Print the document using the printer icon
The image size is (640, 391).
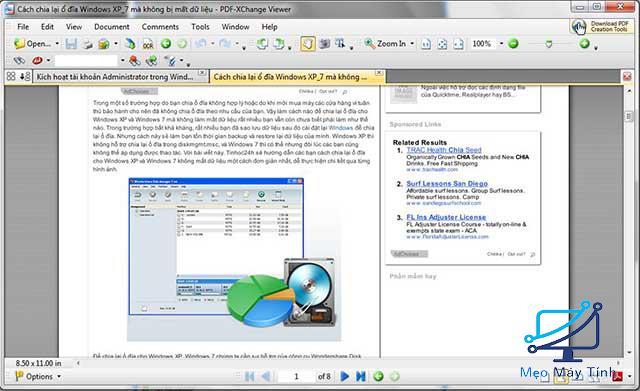pyautogui.click(x=87, y=44)
